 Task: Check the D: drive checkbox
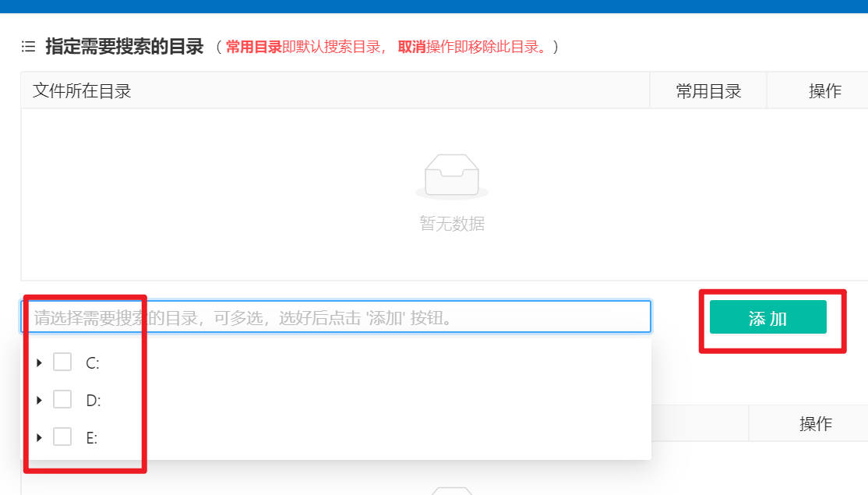point(62,400)
